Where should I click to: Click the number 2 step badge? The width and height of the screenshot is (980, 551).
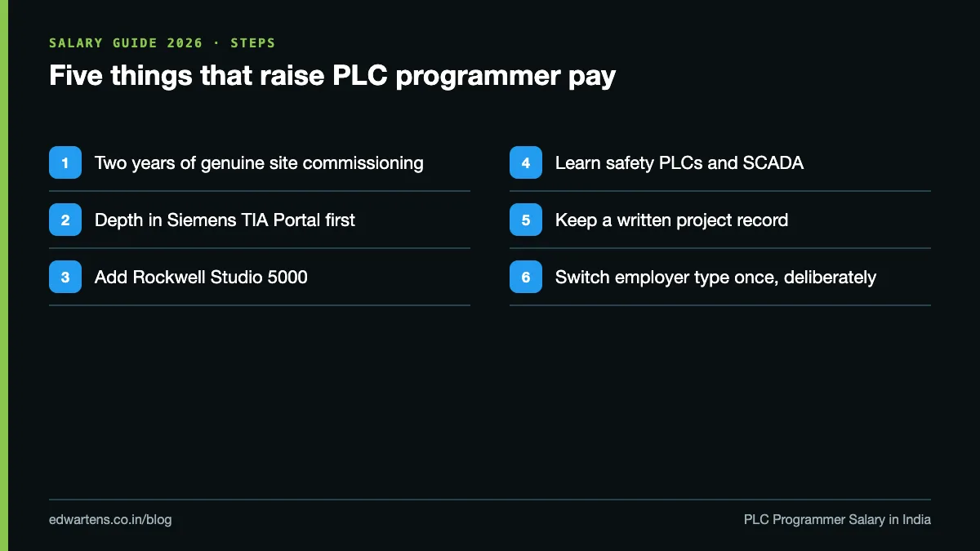click(x=65, y=220)
